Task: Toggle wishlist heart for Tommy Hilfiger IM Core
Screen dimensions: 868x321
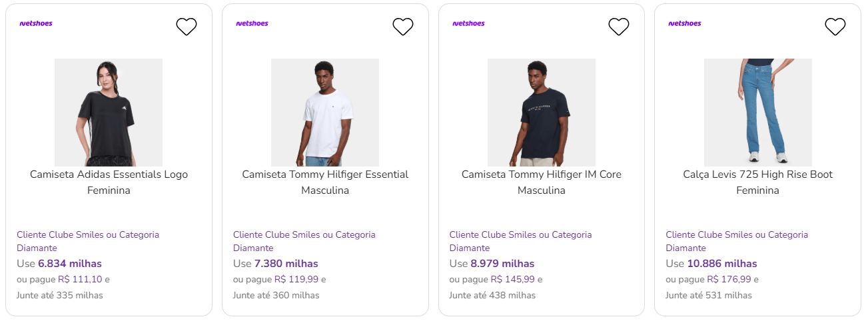Action: click(619, 27)
